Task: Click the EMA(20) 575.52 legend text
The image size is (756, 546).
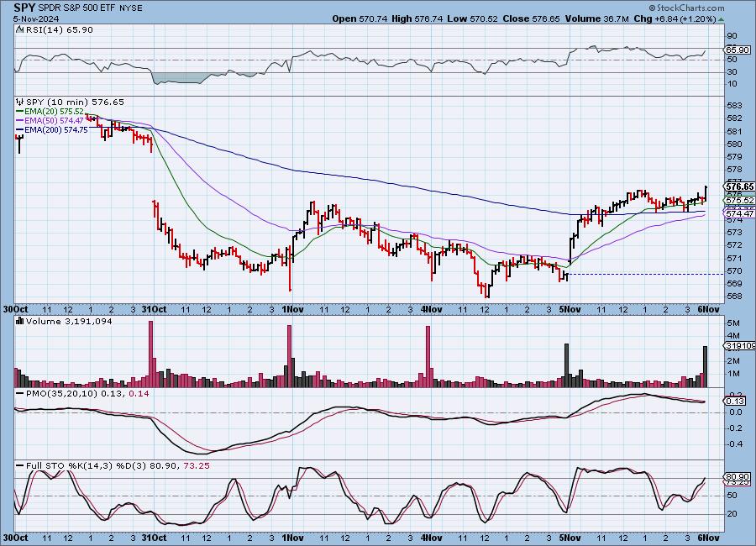Action: click(x=54, y=111)
